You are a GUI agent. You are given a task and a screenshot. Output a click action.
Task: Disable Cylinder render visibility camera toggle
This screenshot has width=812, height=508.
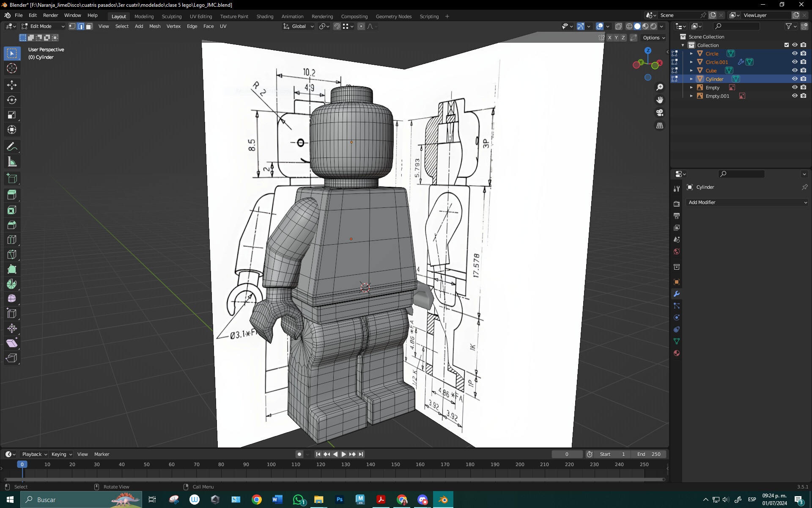coord(803,79)
